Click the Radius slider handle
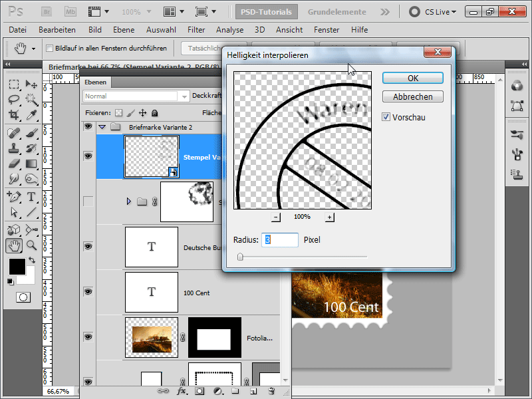This screenshot has height=399, width=532. (240, 257)
